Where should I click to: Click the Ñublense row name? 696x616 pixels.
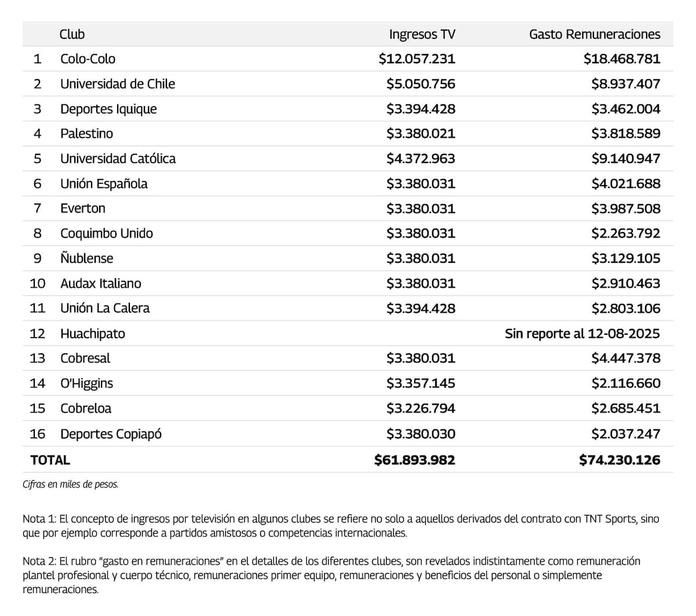coord(87,258)
